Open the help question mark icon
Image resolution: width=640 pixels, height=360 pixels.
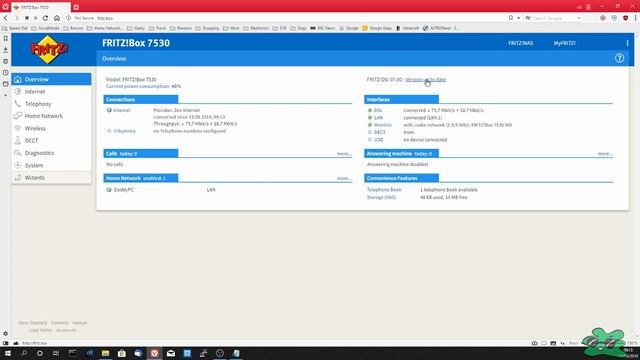pos(619,58)
